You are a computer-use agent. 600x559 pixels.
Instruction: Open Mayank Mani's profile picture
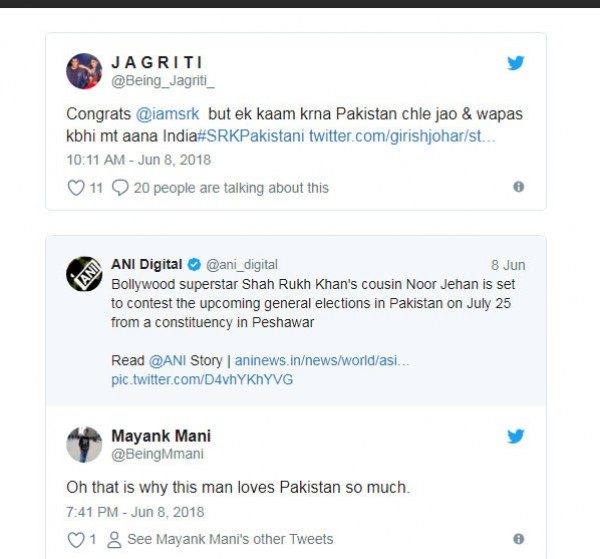pyautogui.click(x=84, y=445)
